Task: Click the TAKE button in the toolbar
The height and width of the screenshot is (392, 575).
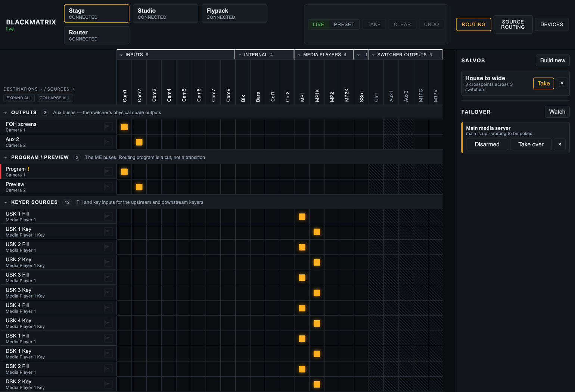Action: (374, 24)
